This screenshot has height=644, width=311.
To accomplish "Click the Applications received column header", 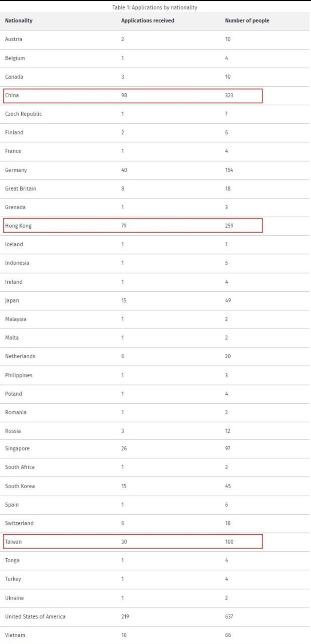I will click(x=148, y=21).
